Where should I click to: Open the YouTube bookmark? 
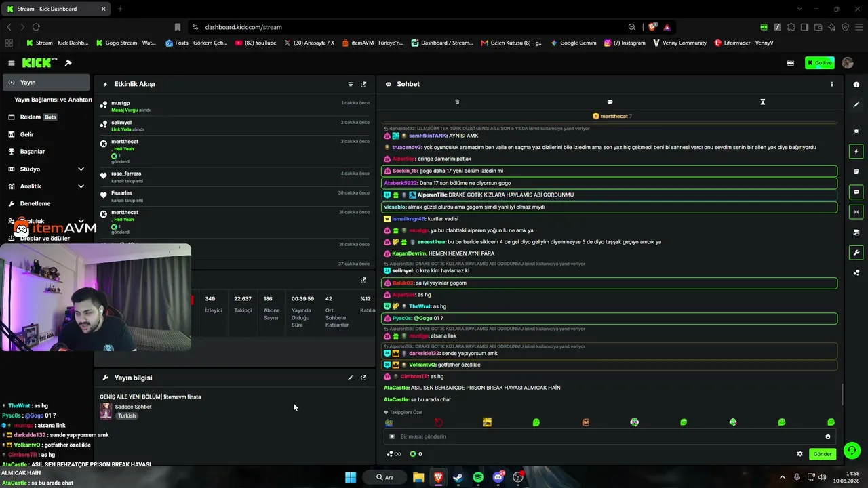pos(256,43)
